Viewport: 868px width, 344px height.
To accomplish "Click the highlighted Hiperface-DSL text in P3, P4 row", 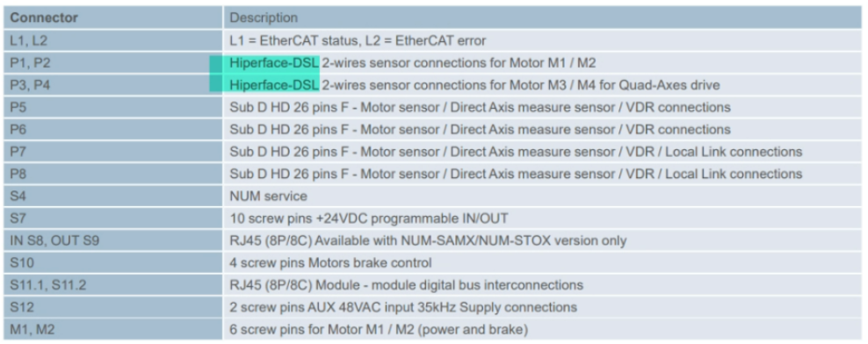I will 275,85.
